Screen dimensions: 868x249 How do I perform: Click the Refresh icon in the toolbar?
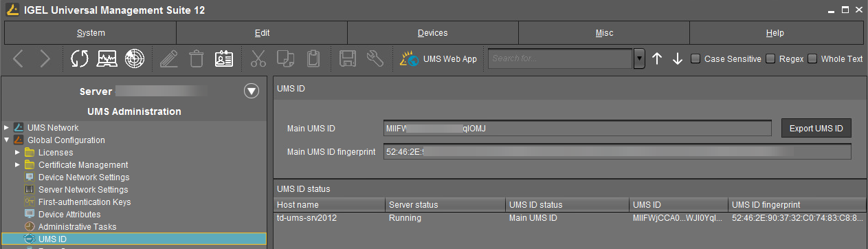80,59
